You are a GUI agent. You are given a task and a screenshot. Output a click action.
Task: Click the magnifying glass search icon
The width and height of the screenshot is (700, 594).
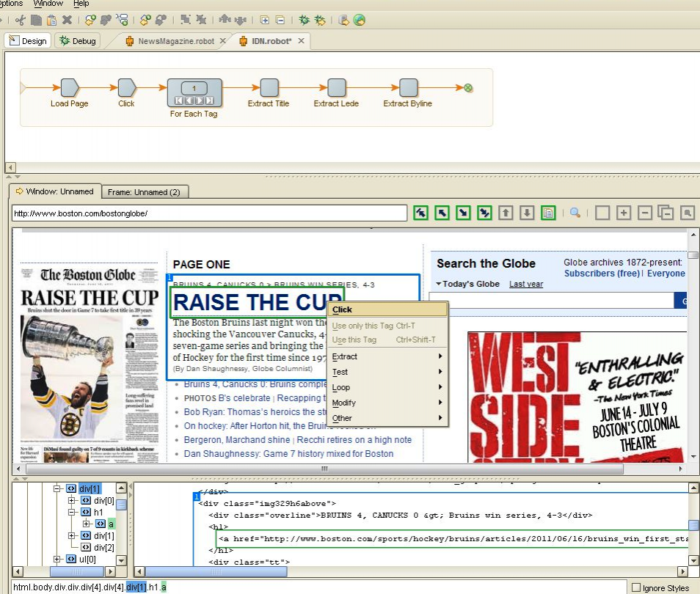tap(575, 213)
